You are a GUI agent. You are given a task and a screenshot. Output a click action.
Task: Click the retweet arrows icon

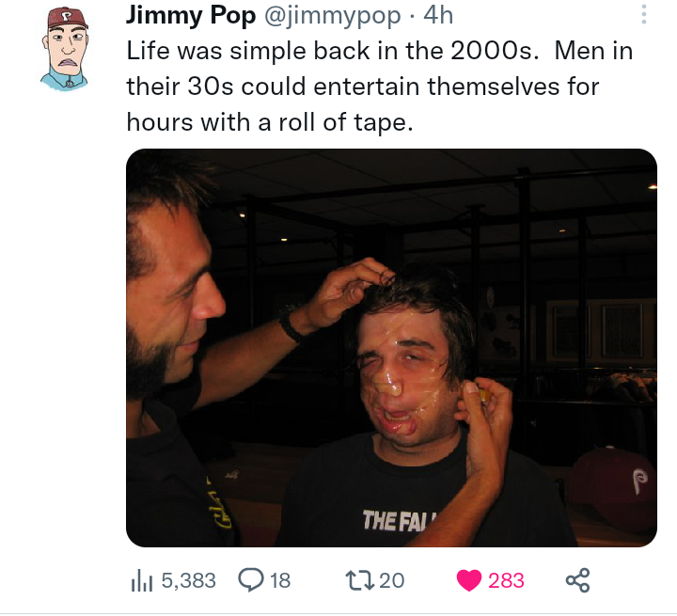(x=361, y=580)
